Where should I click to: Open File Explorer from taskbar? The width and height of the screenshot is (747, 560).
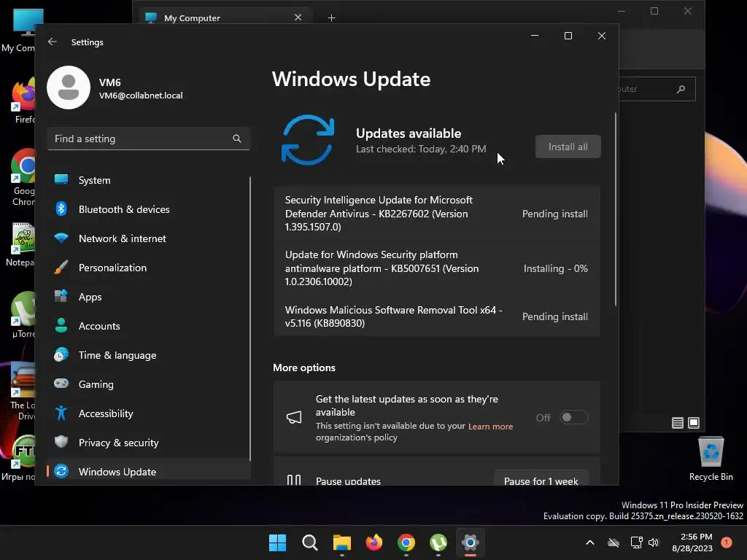point(341,542)
